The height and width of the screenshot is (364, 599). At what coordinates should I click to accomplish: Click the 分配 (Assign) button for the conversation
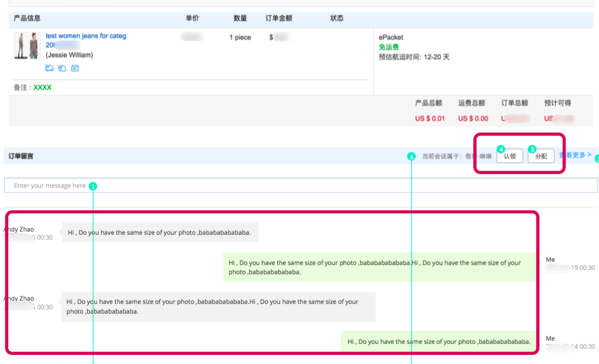tap(541, 156)
